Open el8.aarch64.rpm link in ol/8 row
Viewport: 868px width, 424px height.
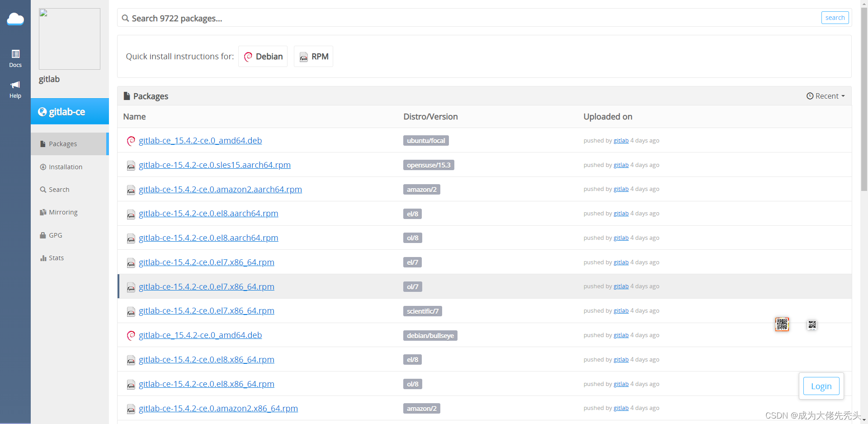pyautogui.click(x=208, y=238)
